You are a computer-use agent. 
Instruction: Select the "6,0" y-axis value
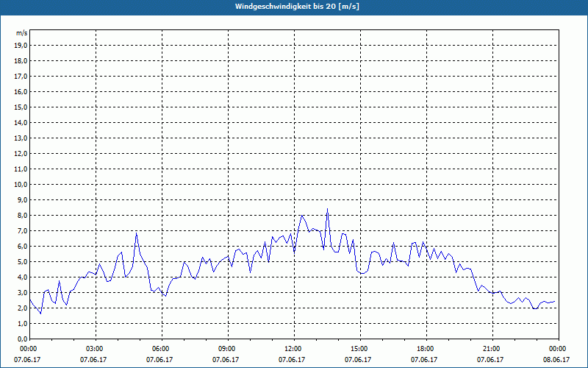22,247
